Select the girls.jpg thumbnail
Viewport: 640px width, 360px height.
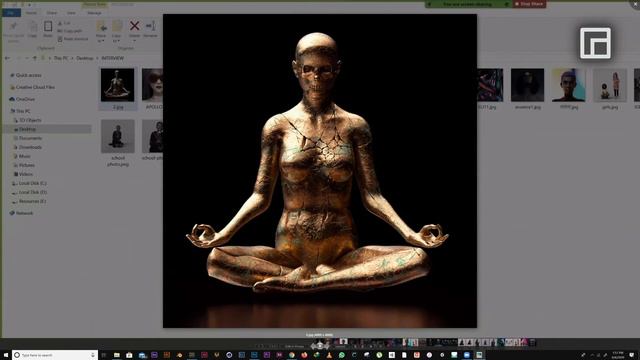(x=610, y=85)
